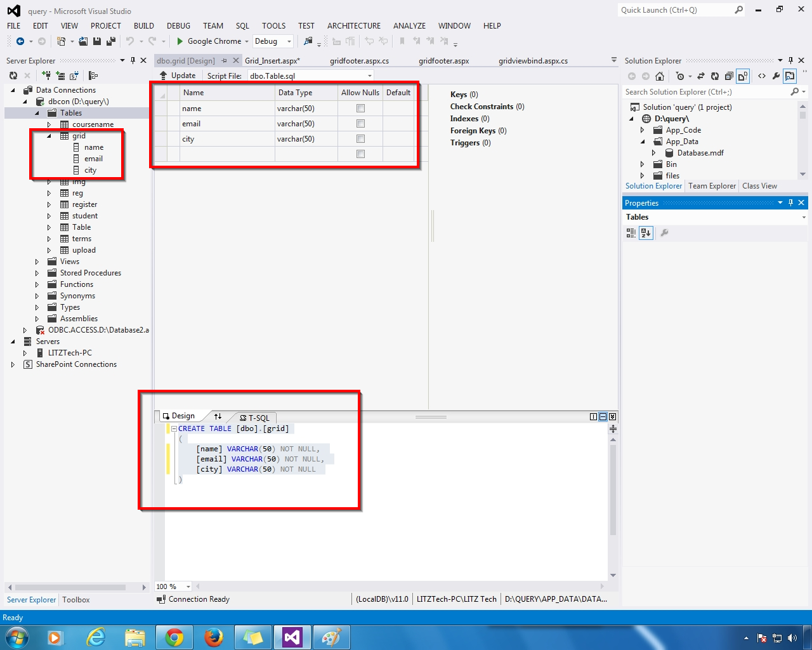Click the New Project toolbar icon
Viewport: 812px width, 650px height.
pos(61,41)
